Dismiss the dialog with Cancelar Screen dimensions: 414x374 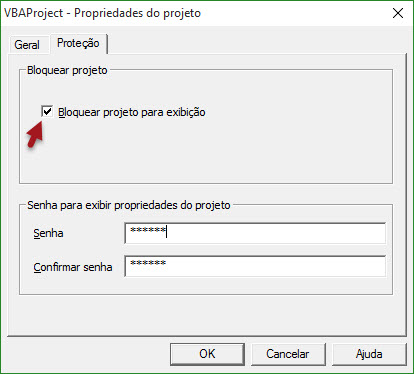pyautogui.click(x=288, y=354)
